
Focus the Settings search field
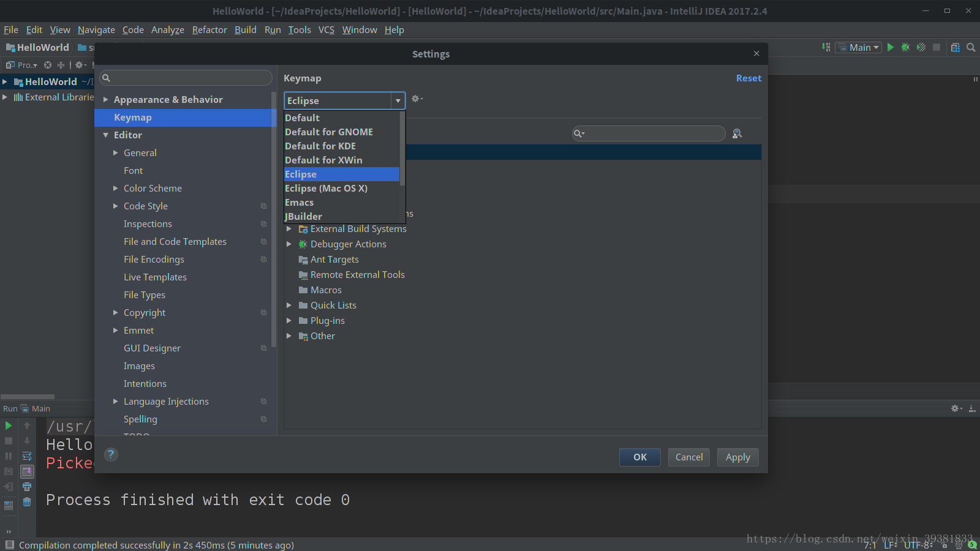point(186,78)
